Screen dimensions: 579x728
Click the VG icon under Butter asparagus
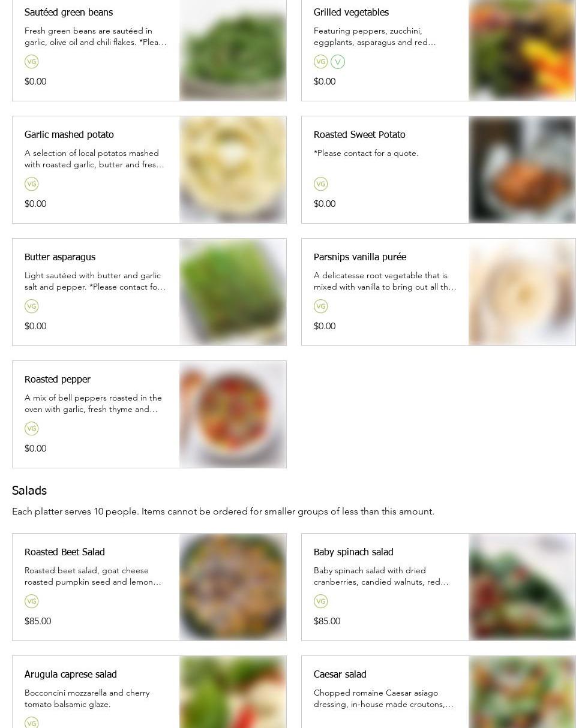31,306
